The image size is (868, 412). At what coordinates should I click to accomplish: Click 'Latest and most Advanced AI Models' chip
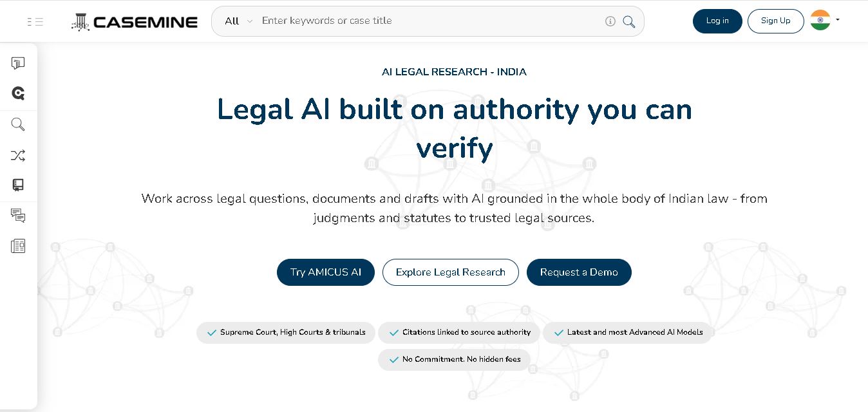628,333
